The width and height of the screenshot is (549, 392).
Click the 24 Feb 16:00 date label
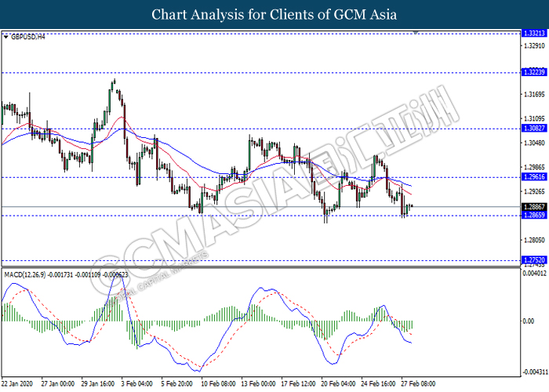point(378,383)
